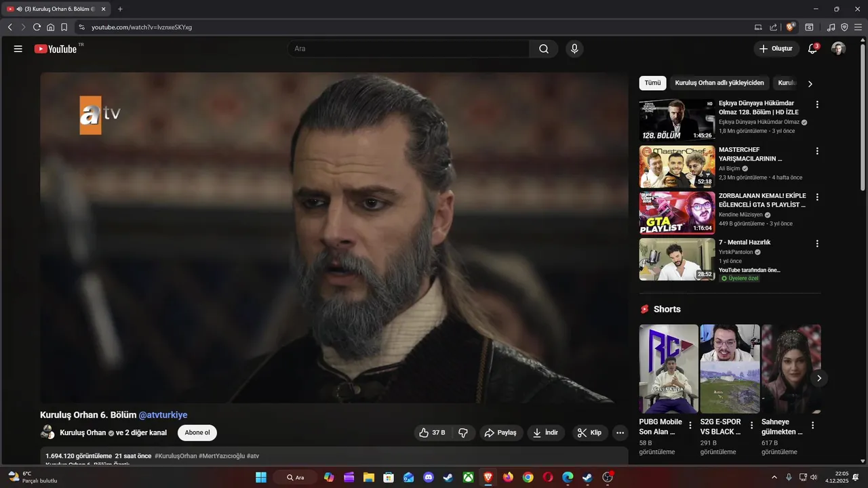Bookmark this page icon
Screen dimensions: 868x488
pos(64,27)
